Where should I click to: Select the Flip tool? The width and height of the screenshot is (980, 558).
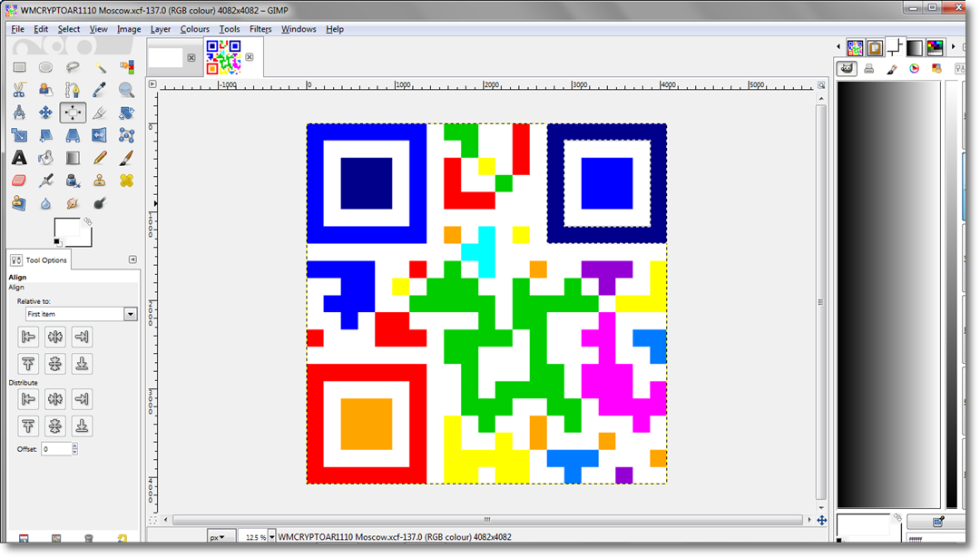coord(100,135)
